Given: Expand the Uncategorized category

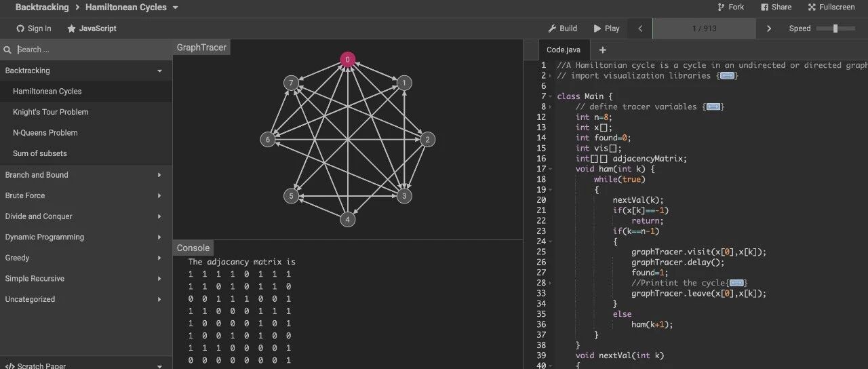Looking at the screenshot, I should tap(86, 299).
